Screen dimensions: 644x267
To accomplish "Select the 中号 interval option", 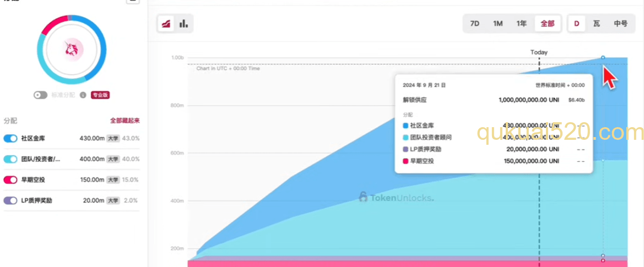I will click(621, 24).
